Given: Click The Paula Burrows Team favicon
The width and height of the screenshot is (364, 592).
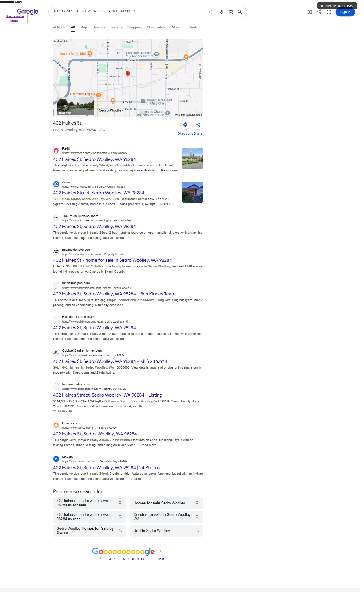Looking at the screenshot, I should pos(56,218).
